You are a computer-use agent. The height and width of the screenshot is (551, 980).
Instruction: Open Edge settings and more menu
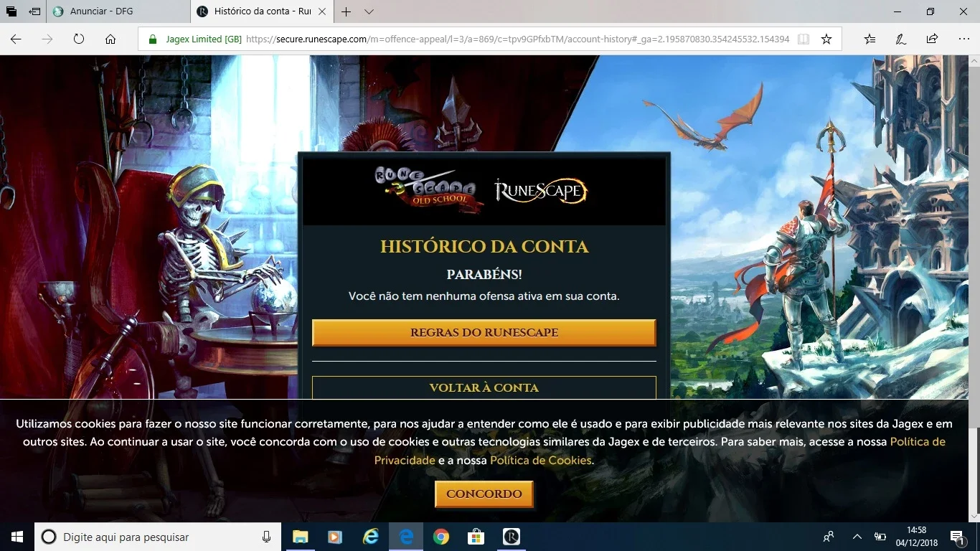coord(963,39)
